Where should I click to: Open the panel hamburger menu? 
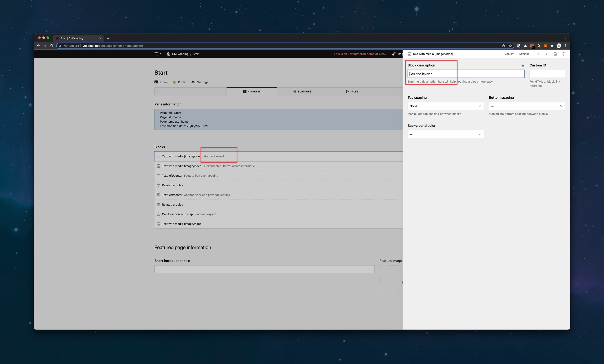pyautogui.click(x=156, y=54)
